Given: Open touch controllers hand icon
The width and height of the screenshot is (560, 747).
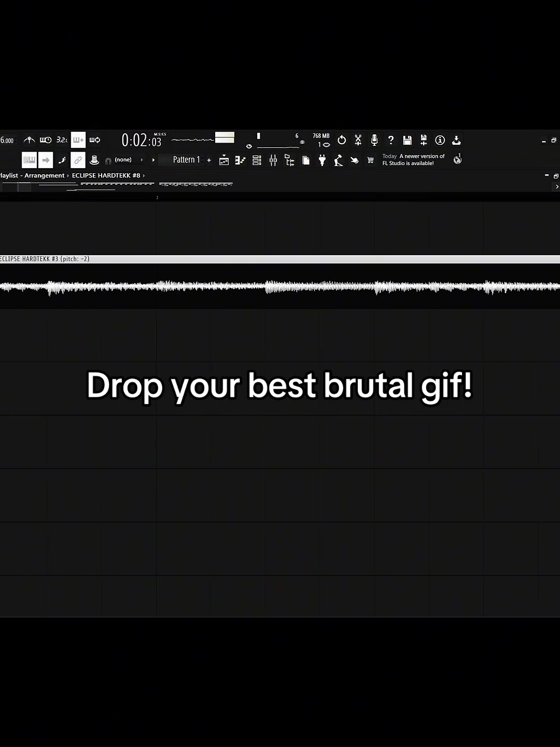Looking at the screenshot, I should pos(355,160).
